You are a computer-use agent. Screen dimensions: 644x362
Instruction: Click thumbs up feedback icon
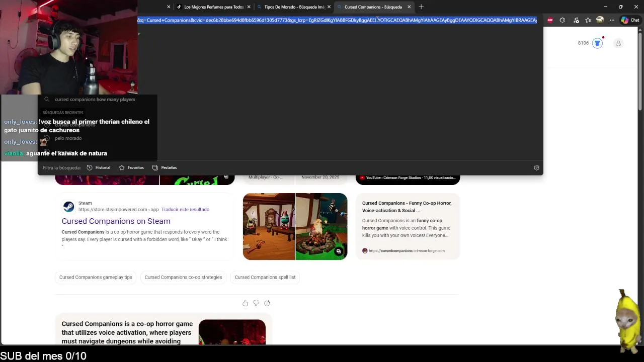tap(245, 303)
